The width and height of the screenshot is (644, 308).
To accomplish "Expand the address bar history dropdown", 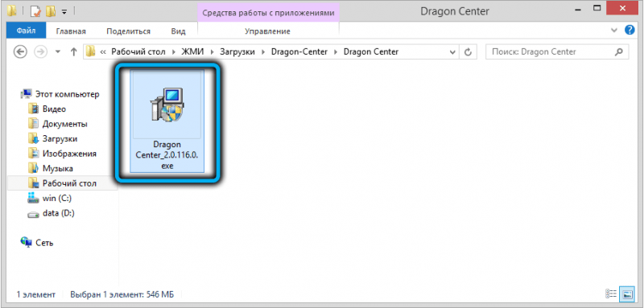I will click(x=452, y=52).
